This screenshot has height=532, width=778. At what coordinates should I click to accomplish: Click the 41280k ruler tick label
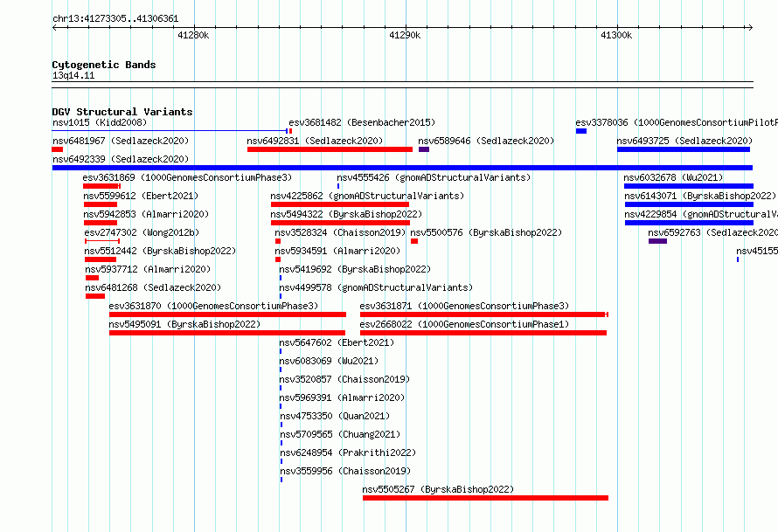(x=193, y=35)
